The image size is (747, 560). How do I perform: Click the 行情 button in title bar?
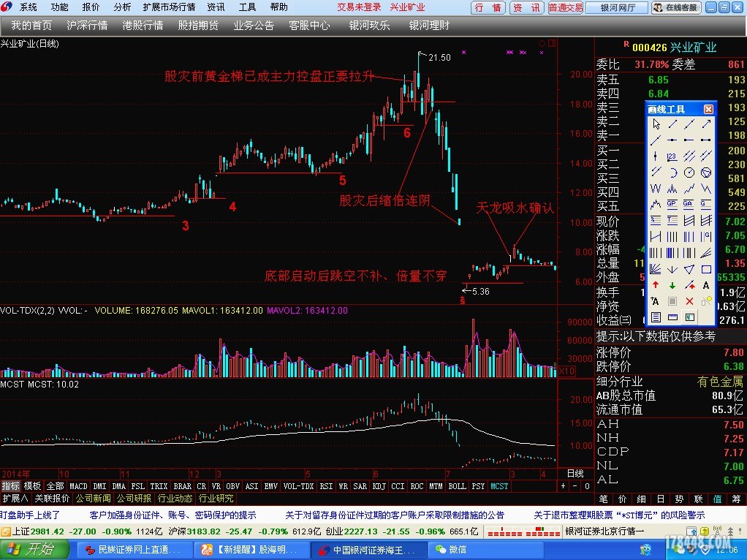488,7
